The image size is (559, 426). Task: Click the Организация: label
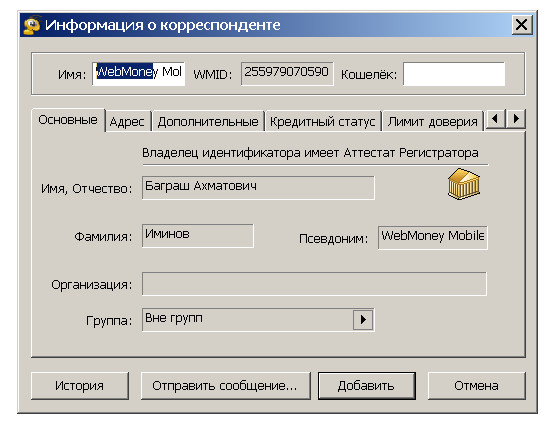pyautogui.click(x=92, y=284)
